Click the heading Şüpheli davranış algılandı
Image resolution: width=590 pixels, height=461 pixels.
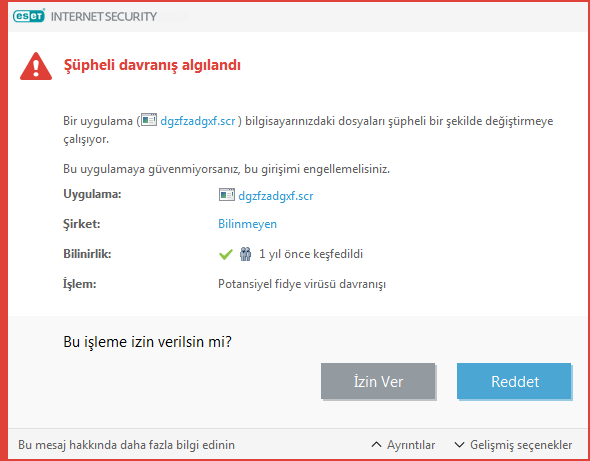(152, 65)
